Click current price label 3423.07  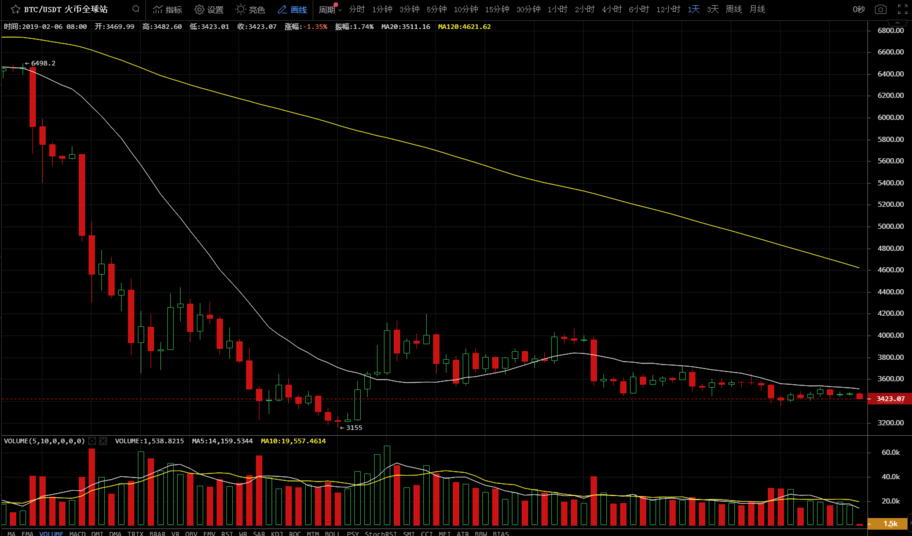point(888,399)
